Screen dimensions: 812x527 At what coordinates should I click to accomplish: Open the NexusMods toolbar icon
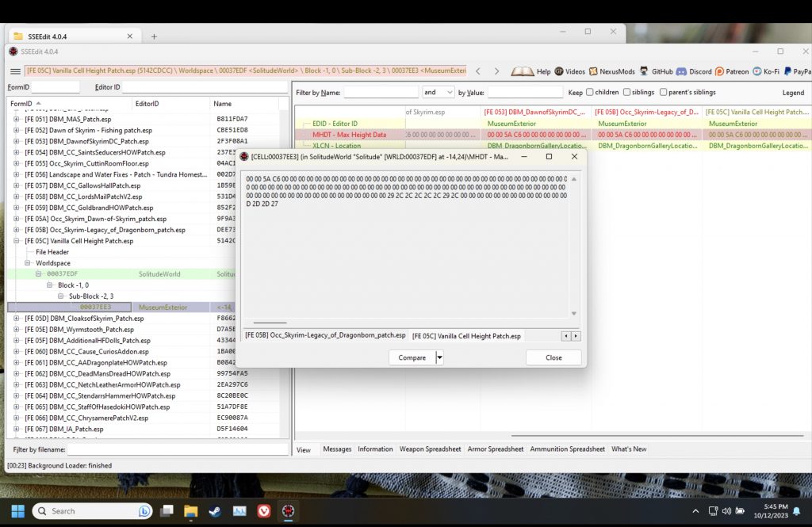point(594,71)
